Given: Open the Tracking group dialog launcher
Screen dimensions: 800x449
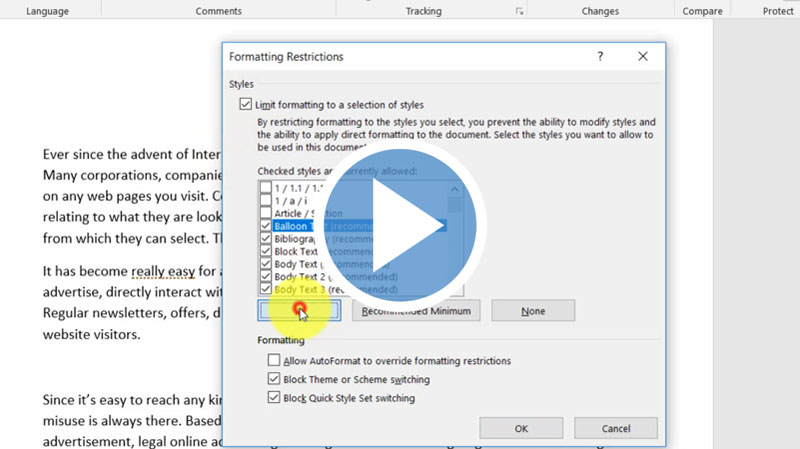Looking at the screenshot, I should (519, 11).
